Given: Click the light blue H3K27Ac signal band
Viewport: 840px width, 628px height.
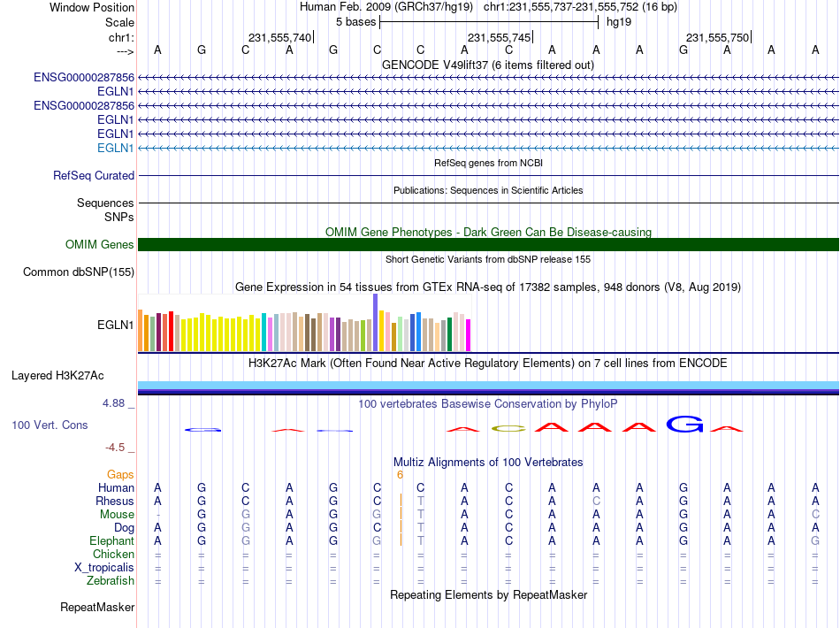Looking at the screenshot, I should 488,385.
